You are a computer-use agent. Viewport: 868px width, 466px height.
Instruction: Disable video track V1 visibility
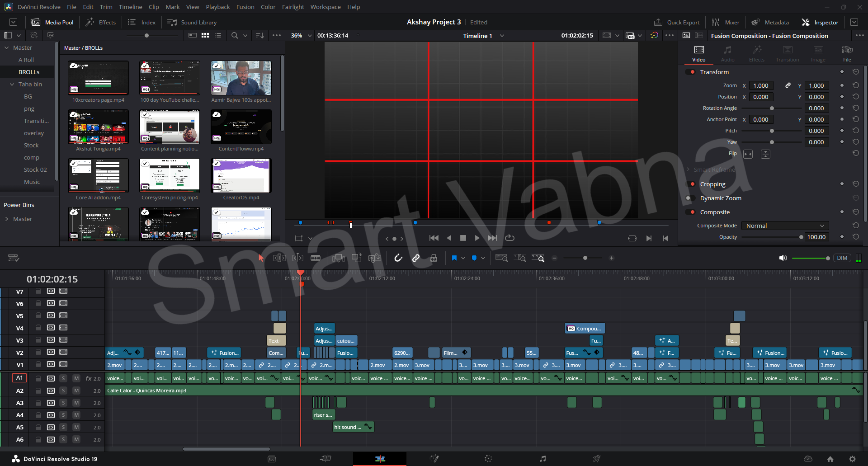coord(63,364)
